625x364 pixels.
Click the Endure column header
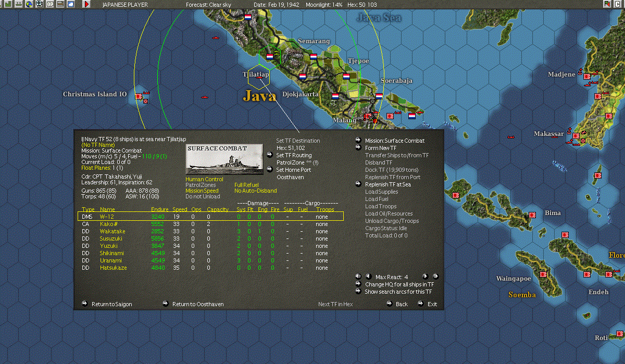(x=159, y=209)
